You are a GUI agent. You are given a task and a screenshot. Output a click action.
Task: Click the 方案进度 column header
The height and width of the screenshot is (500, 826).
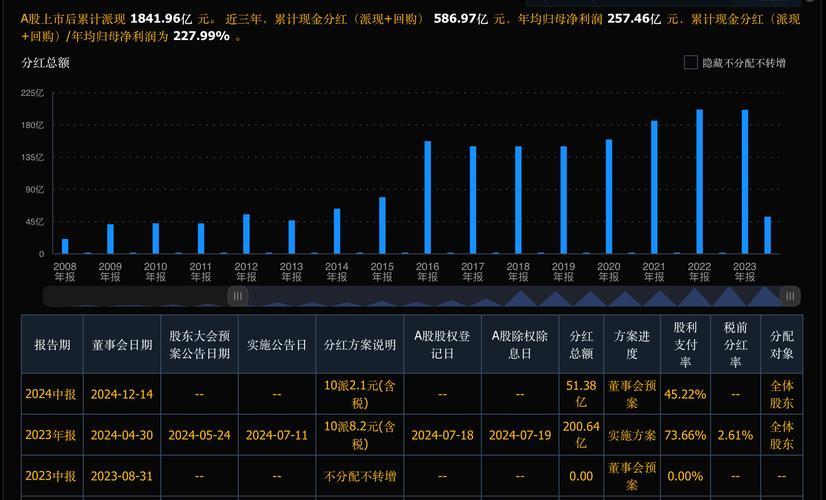pos(632,345)
